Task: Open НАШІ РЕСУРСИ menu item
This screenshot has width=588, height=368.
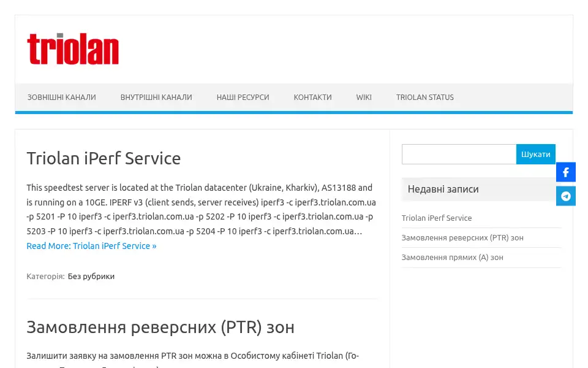Action: tap(243, 98)
